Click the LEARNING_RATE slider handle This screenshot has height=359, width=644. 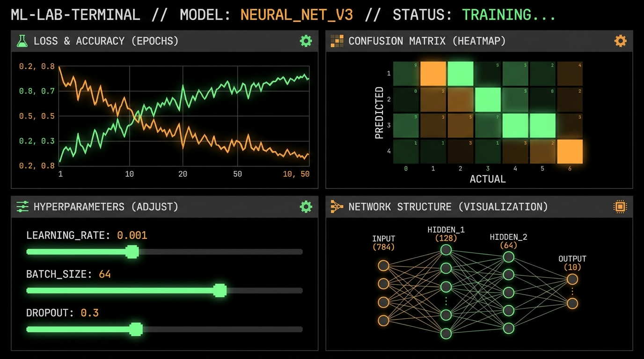click(x=132, y=251)
